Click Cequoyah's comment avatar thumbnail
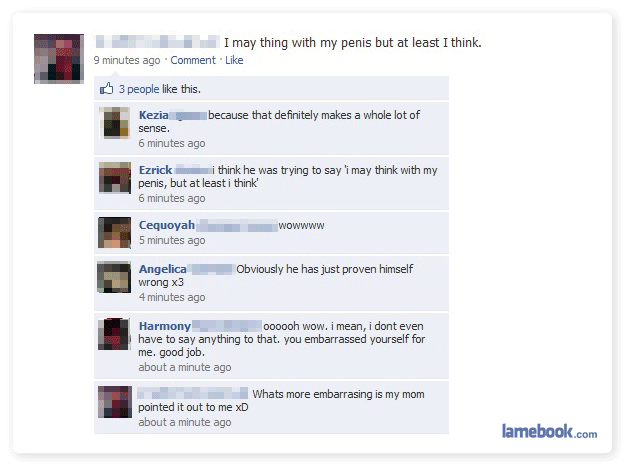 (x=115, y=233)
